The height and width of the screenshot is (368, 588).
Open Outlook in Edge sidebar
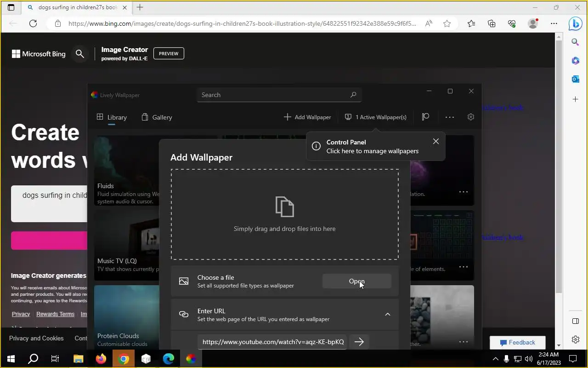coord(575,79)
